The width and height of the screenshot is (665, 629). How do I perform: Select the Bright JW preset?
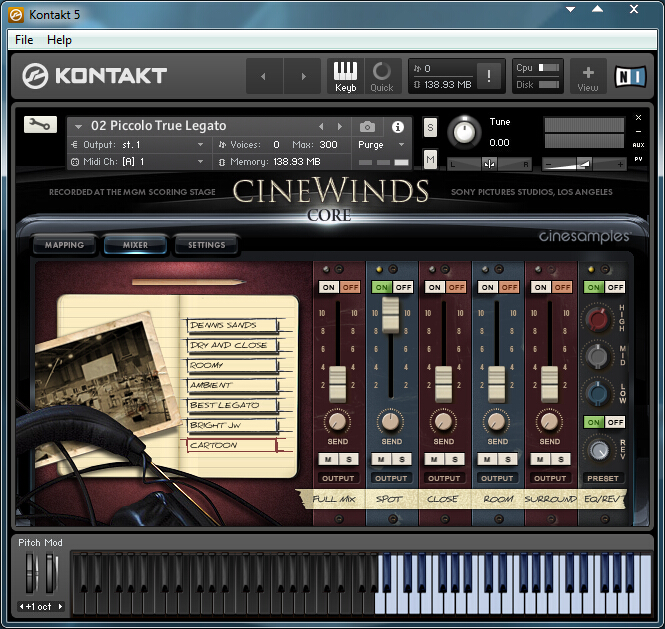pyautogui.click(x=232, y=425)
